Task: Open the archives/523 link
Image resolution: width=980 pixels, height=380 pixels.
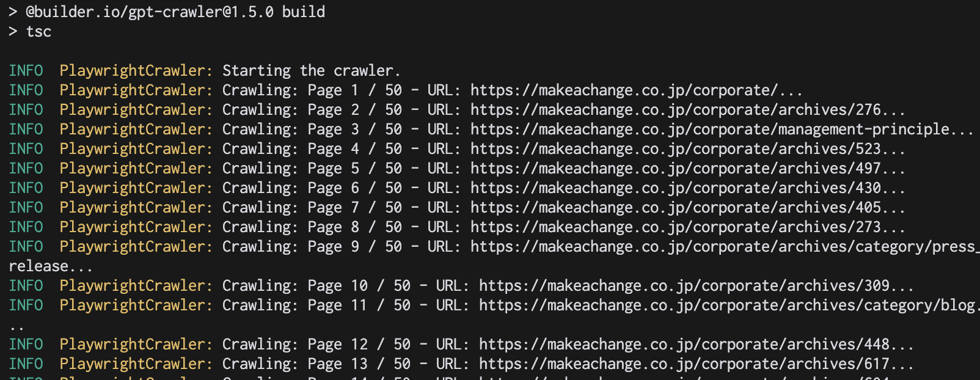Action: (x=675, y=149)
